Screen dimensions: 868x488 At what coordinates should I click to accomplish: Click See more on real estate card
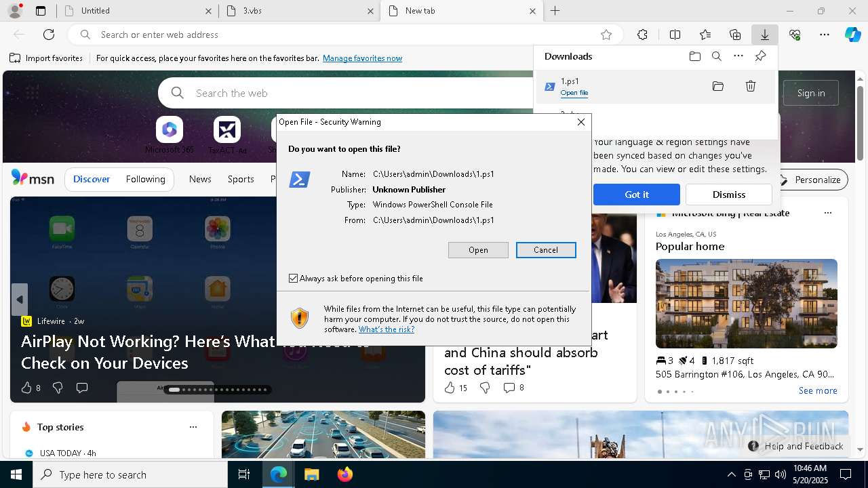pos(818,390)
